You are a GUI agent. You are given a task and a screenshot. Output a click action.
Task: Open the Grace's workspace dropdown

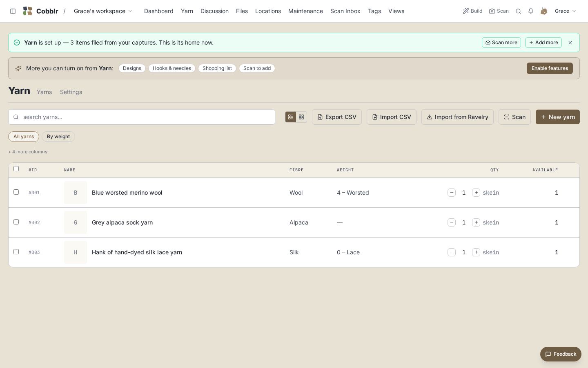103,11
